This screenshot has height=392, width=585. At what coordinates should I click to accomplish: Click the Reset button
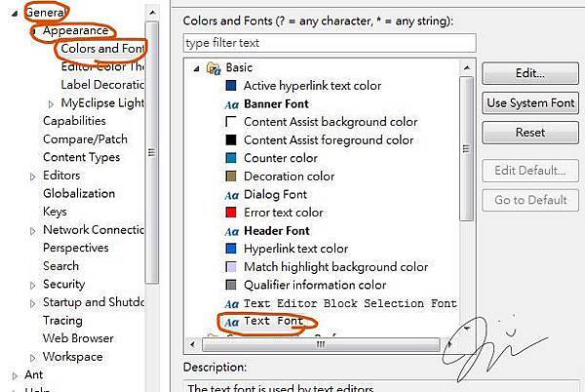(x=529, y=133)
